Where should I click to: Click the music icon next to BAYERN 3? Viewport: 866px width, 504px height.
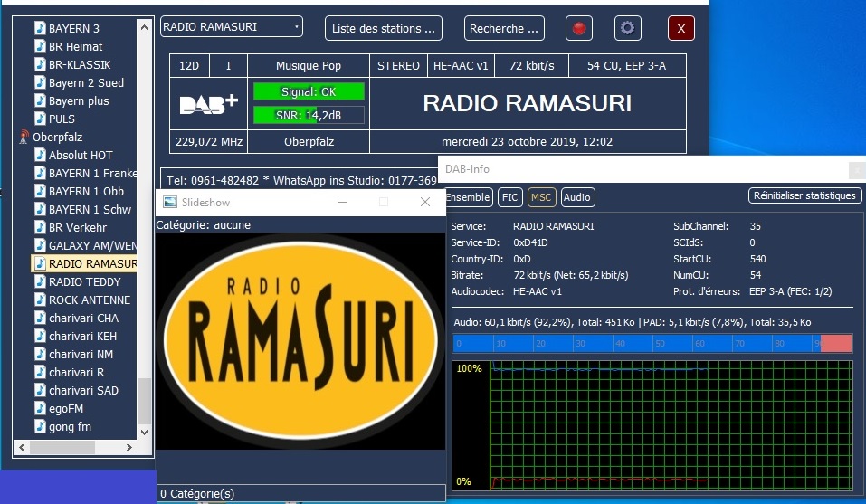[40, 28]
